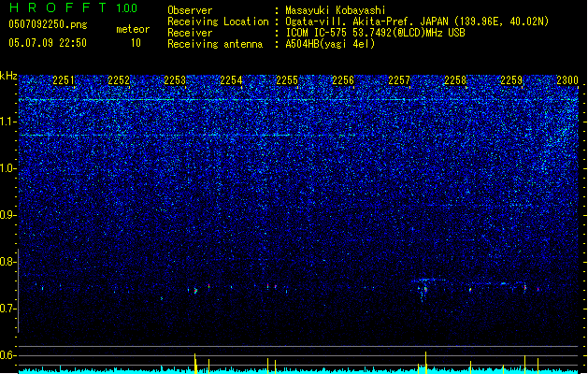Click the Receiver label

[x=190, y=33]
